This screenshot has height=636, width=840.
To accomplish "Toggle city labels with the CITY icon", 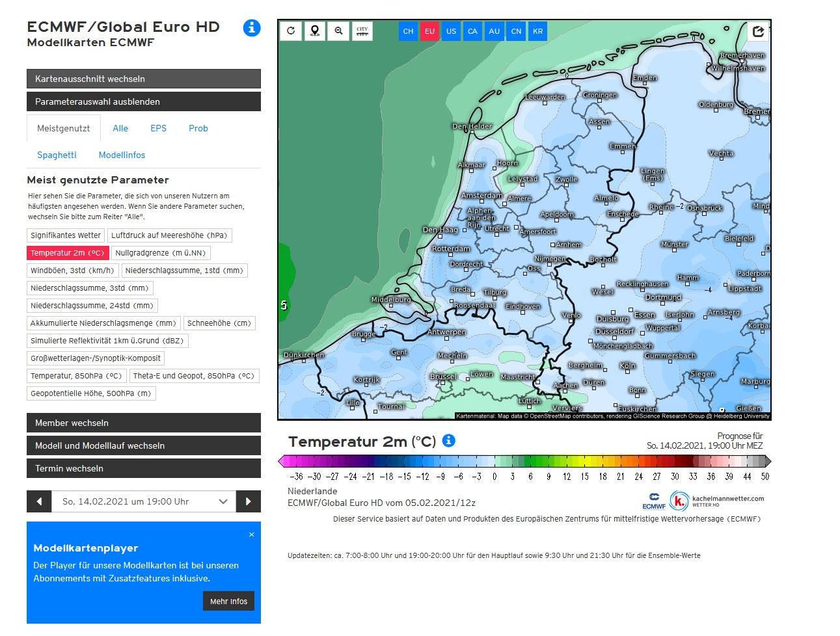I will tap(362, 31).
